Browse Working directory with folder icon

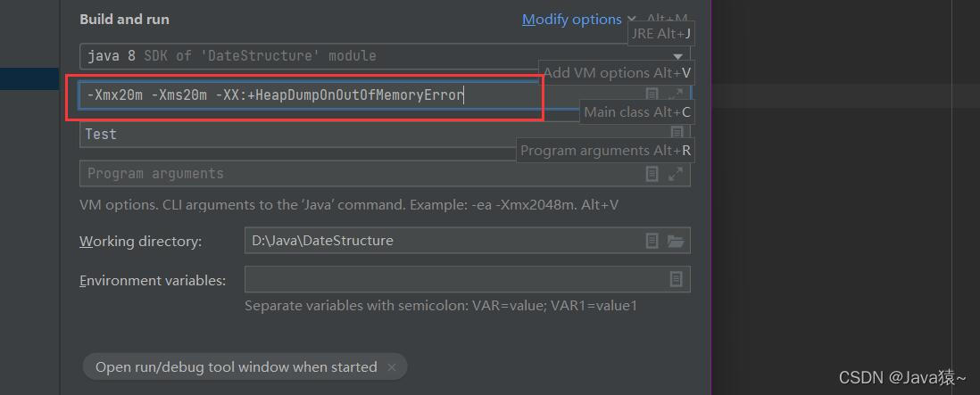tap(676, 241)
